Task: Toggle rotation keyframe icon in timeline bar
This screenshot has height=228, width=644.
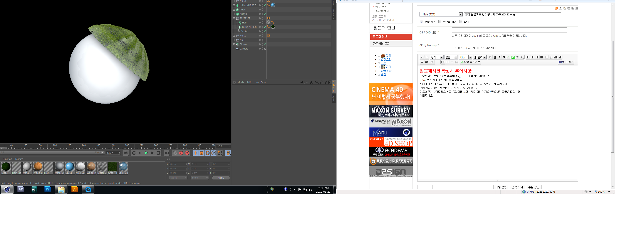Action: coord(208,153)
